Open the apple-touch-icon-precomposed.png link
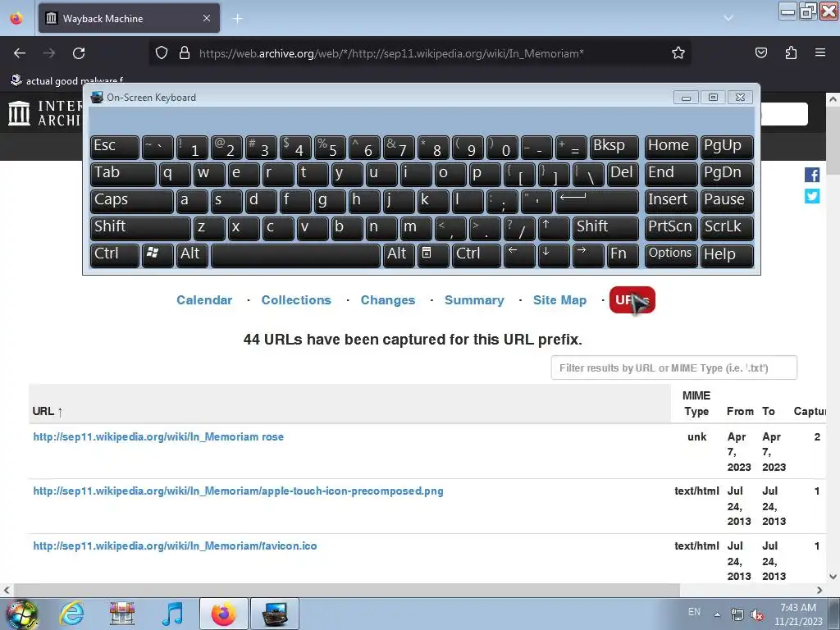 [x=238, y=491]
